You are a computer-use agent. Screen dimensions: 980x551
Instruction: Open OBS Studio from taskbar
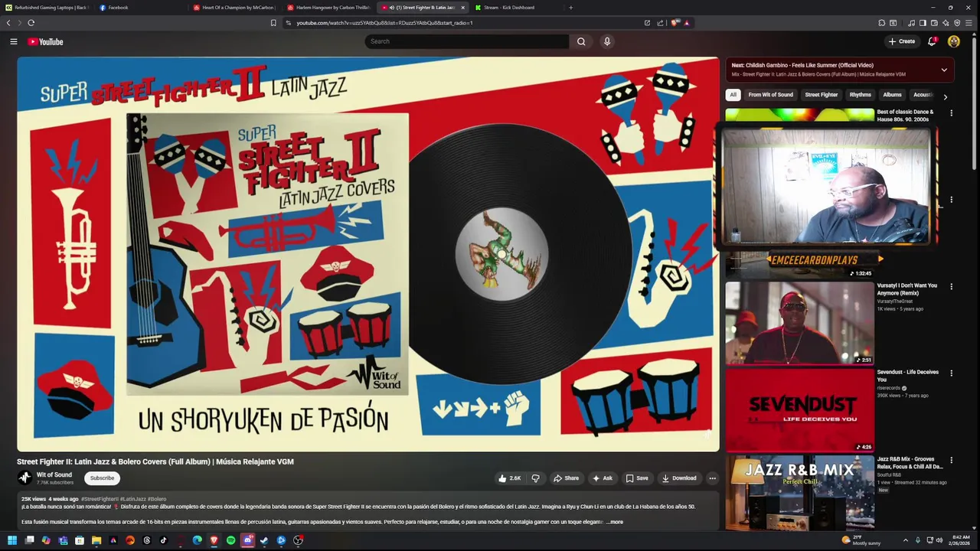298,540
